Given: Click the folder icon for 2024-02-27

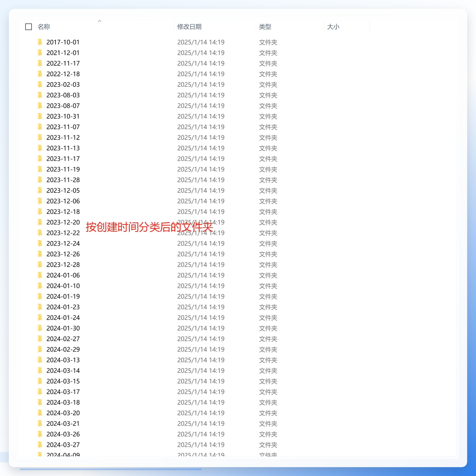Looking at the screenshot, I should [x=40, y=339].
